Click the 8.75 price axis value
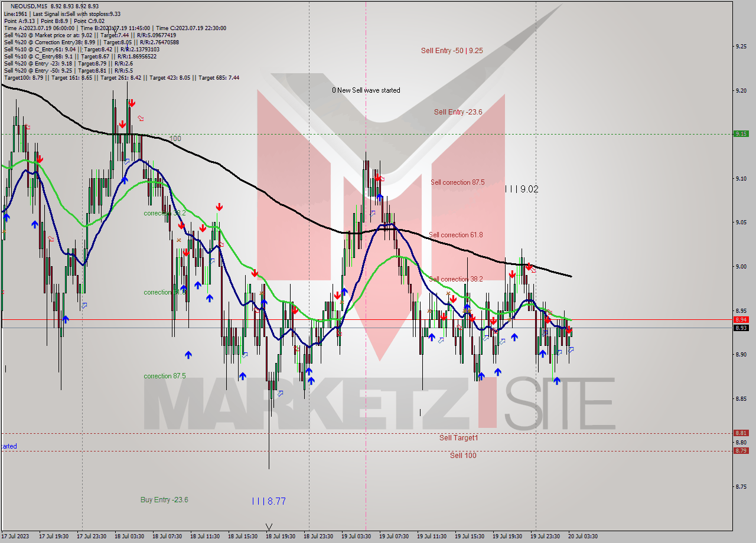This screenshot has height=543, width=756. click(x=741, y=486)
